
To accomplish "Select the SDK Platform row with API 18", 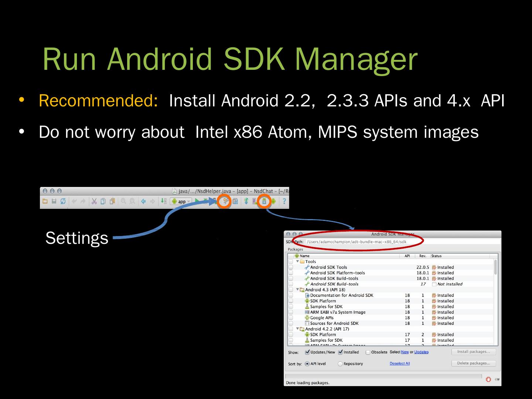I will (391, 301).
